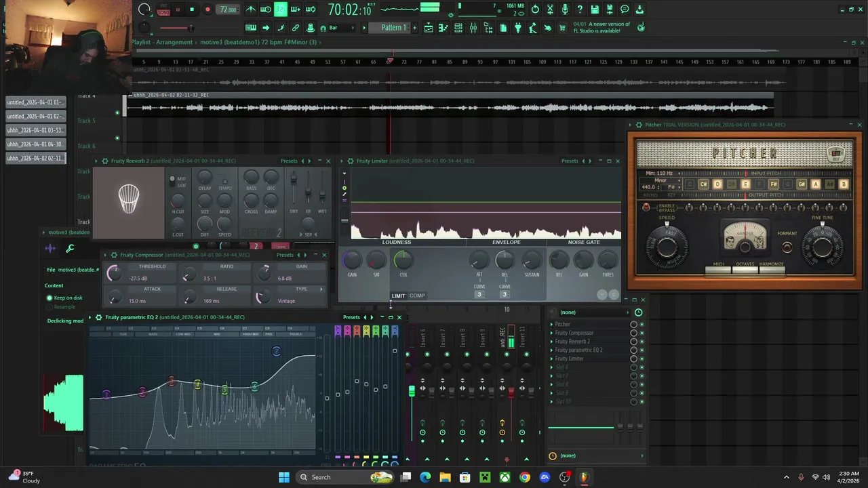This screenshot has height=488, width=868.
Task: Open Presets menu in Fruity Reeverb 2
Action: point(290,161)
